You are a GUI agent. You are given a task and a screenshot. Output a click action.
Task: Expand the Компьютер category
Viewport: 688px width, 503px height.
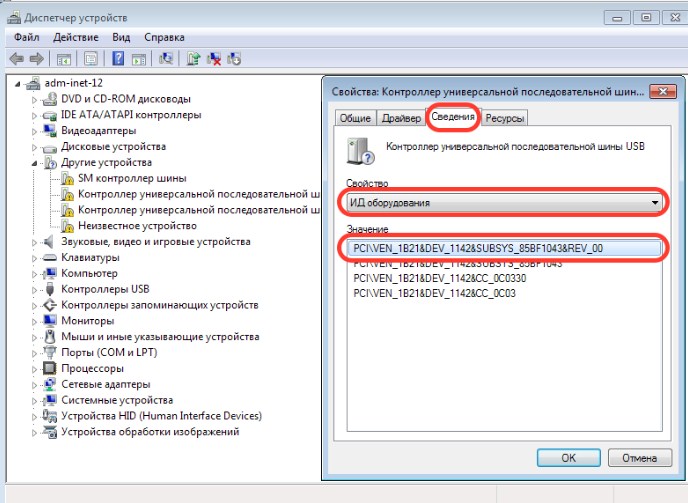[x=34, y=274]
